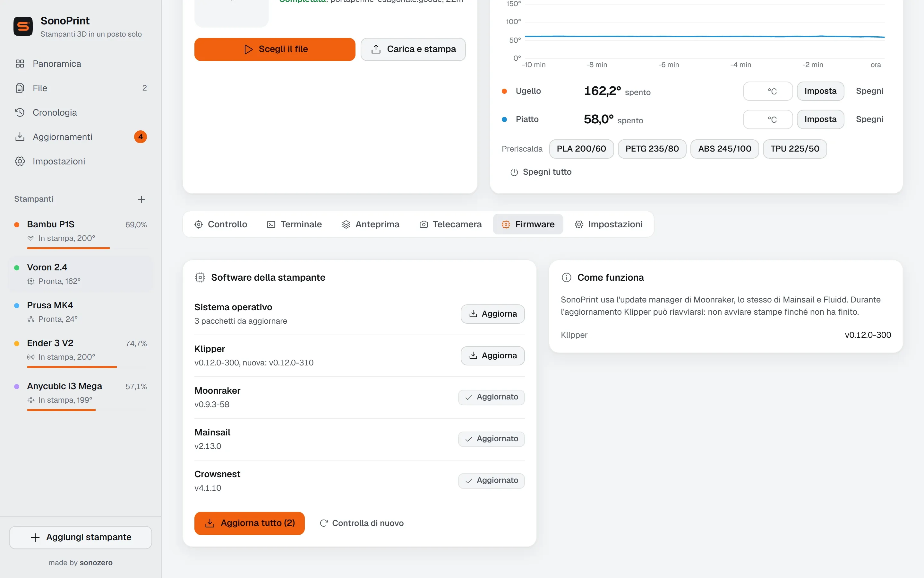Click blue Piatto legend dot
This screenshot has height=578, width=924.
click(x=504, y=119)
